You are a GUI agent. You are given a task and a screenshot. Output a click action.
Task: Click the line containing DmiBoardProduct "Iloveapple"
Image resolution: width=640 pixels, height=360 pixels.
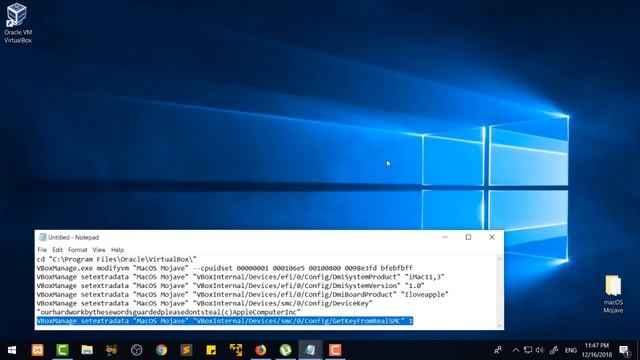coord(242,294)
